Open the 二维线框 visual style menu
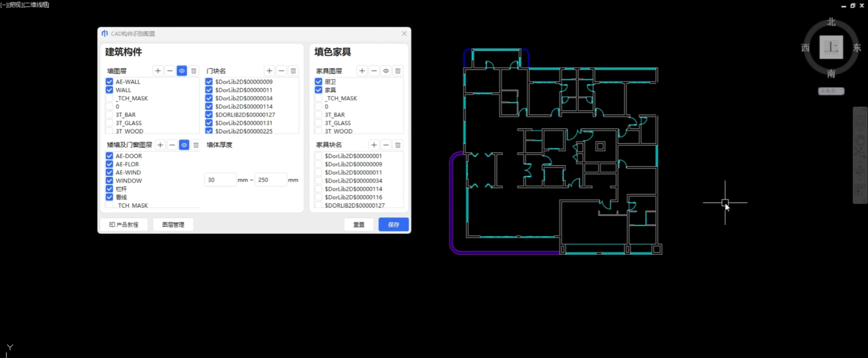Screen dimensions: 868x358 (36, 5)
